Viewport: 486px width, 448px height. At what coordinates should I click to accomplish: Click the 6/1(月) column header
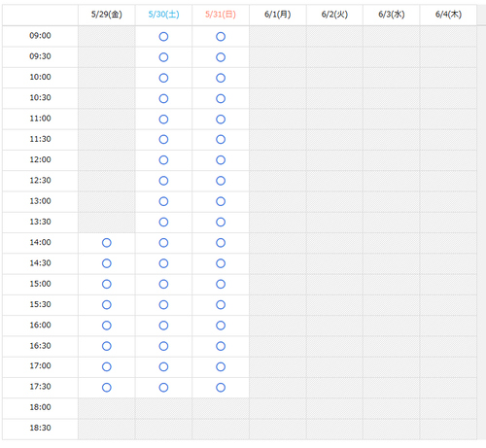point(278,15)
